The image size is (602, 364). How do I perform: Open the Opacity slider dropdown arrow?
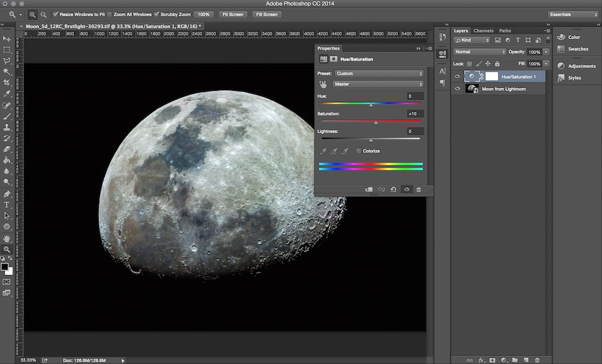point(547,52)
